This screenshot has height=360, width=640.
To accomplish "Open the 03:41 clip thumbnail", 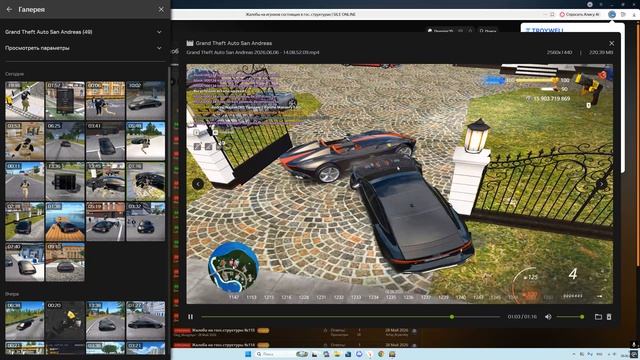I will click(105, 141).
